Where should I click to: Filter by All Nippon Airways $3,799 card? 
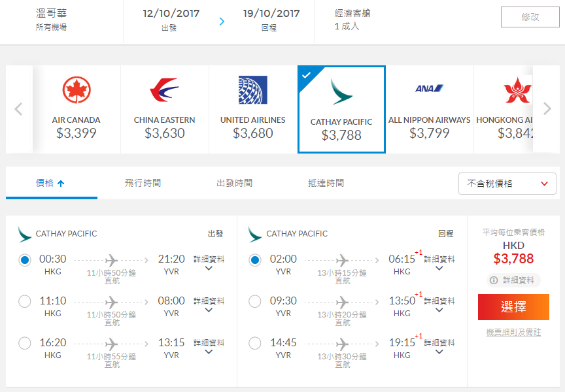point(430,109)
